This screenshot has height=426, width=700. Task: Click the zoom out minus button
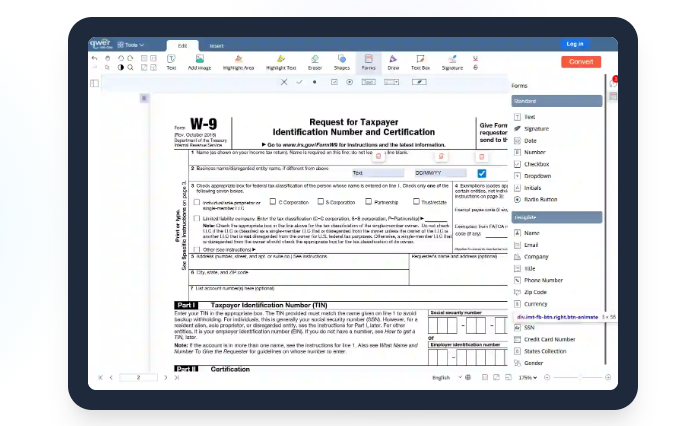click(x=547, y=377)
